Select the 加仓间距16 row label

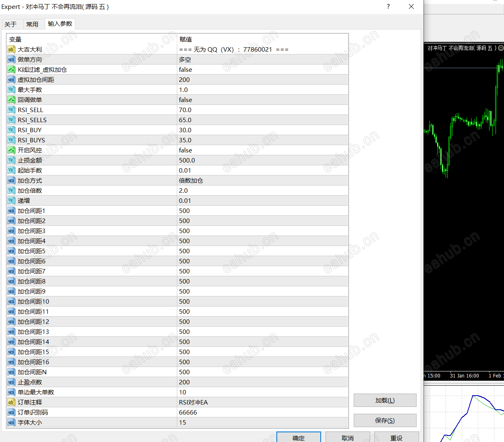coord(33,362)
